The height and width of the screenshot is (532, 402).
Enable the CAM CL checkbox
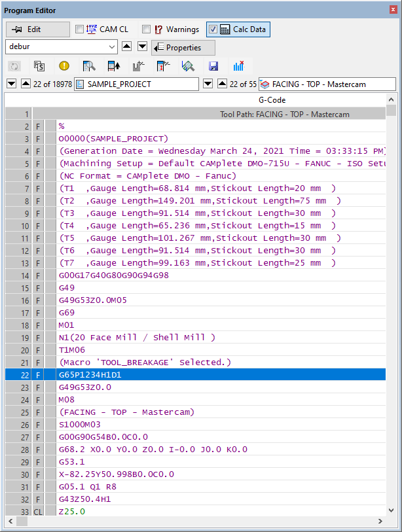[x=79, y=29]
